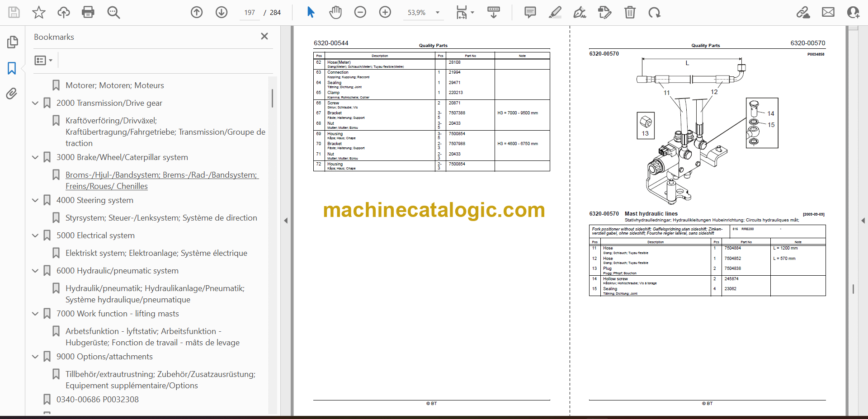This screenshot has height=419, width=868.
Task: Add a comment sticky note
Action: point(530,12)
